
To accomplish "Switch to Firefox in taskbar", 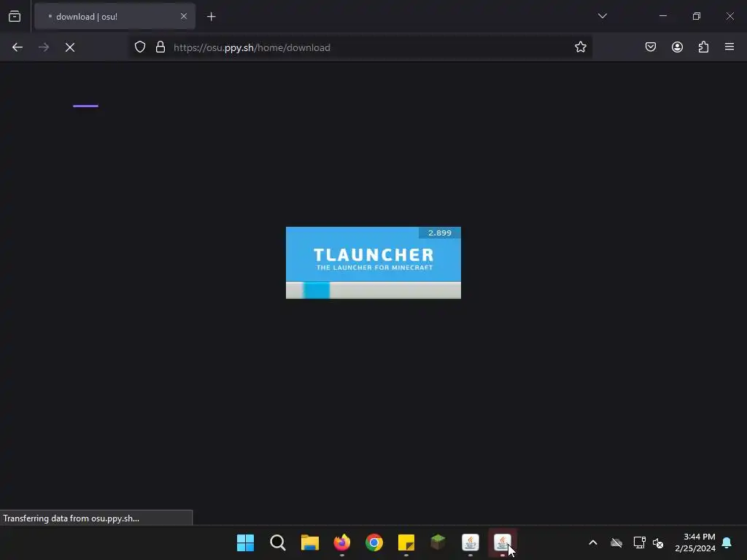I will point(342,542).
